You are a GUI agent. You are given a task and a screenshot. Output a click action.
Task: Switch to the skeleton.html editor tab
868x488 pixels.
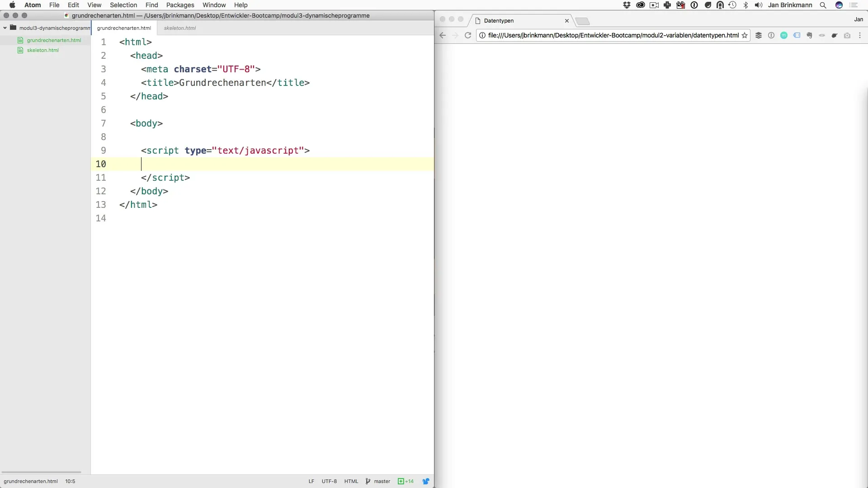[x=180, y=28]
